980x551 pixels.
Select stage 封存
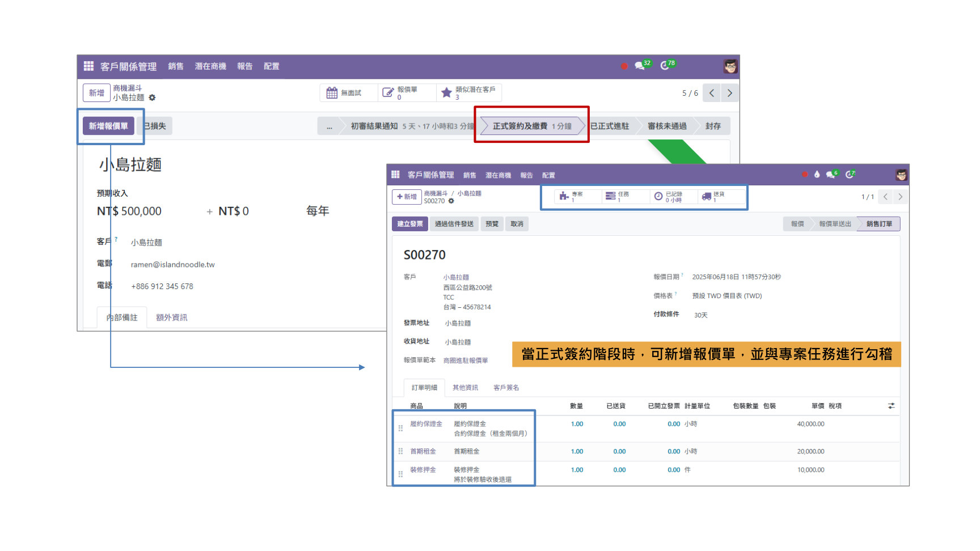(x=713, y=126)
